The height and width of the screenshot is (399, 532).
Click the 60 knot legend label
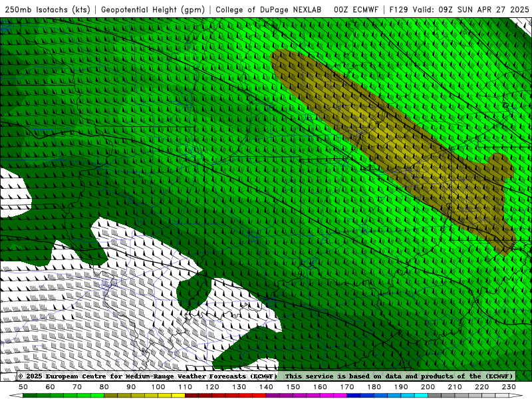(51, 387)
